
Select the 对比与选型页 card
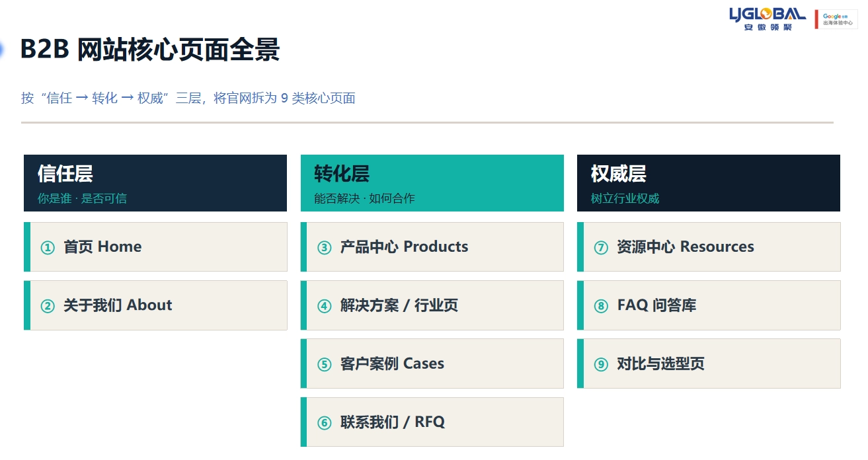click(709, 364)
